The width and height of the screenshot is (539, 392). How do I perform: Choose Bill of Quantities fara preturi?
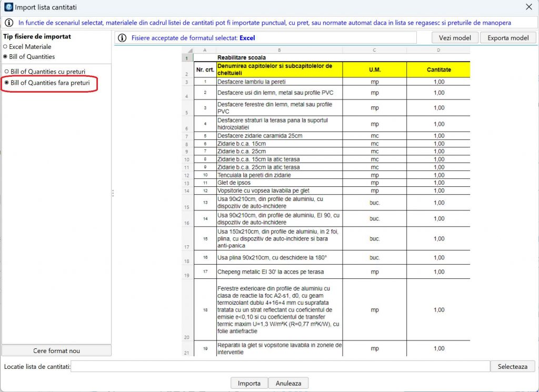pyautogui.click(x=47, y=83)
